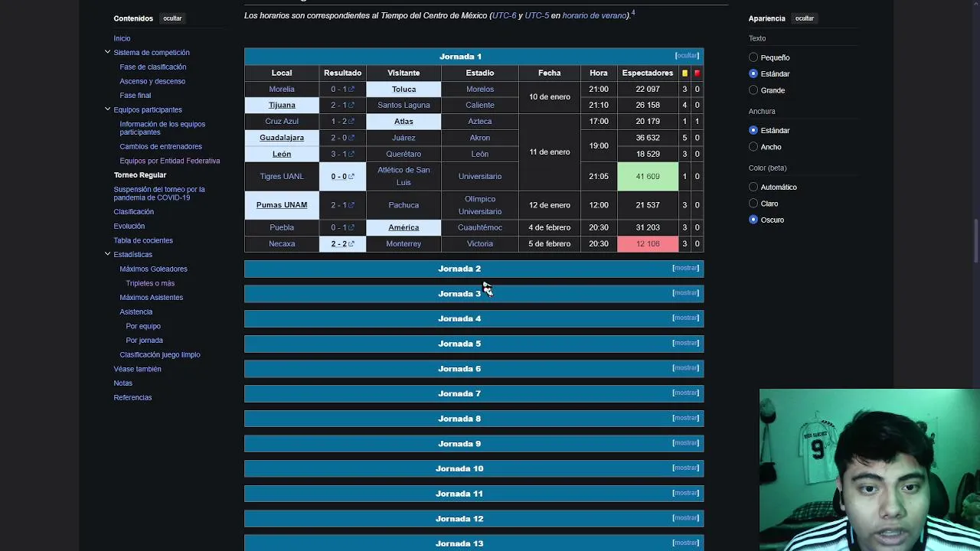This screenshot has width=980, height=551.
Task: Click the webcam video overlay
Action: tap(870, 470)
